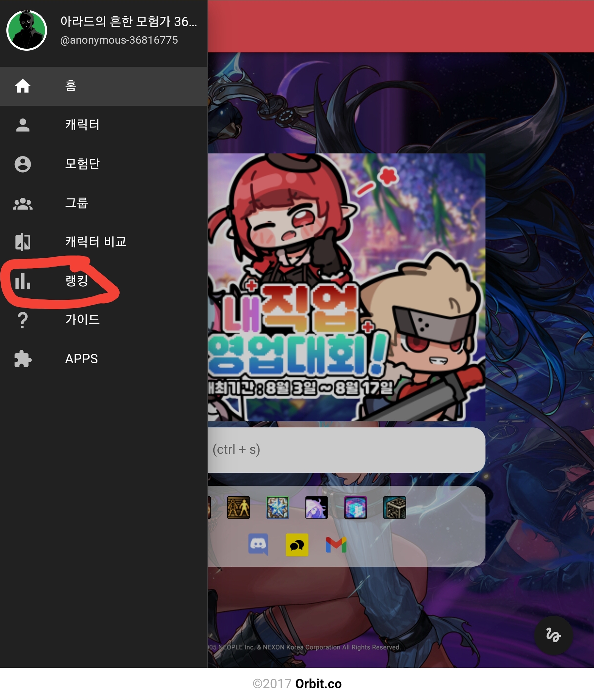Click the compare icon beside 캐릭터 비교

[x=23, y=242]
